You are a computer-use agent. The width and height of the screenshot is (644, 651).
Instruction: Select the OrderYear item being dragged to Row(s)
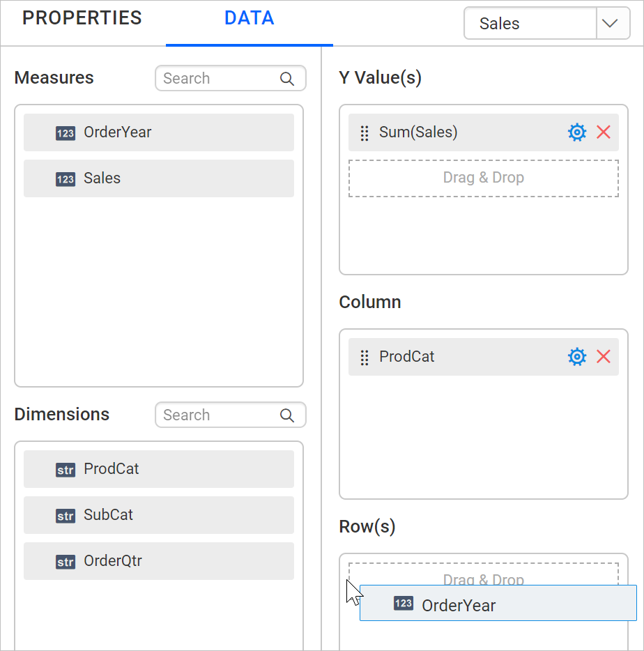[x=498, y=604]
